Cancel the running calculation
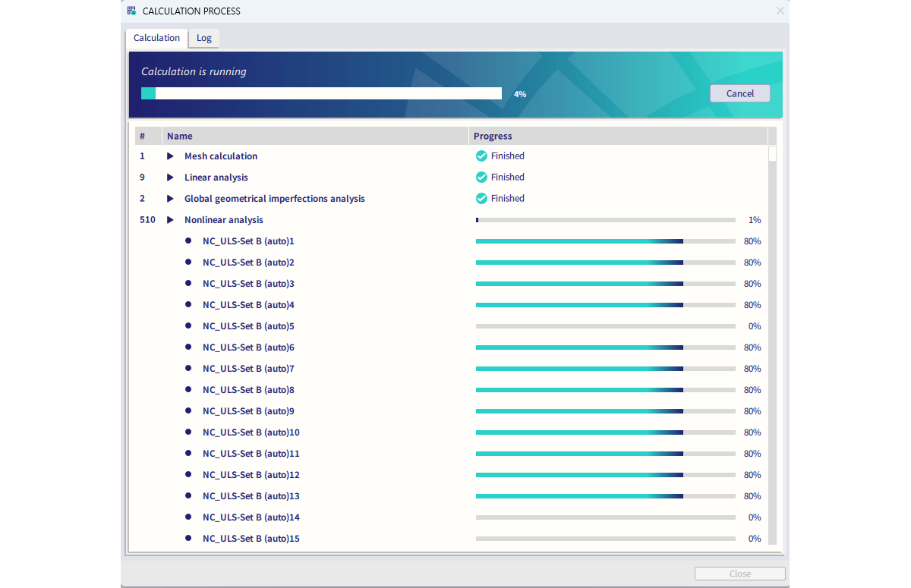 (x=739, y=93)
